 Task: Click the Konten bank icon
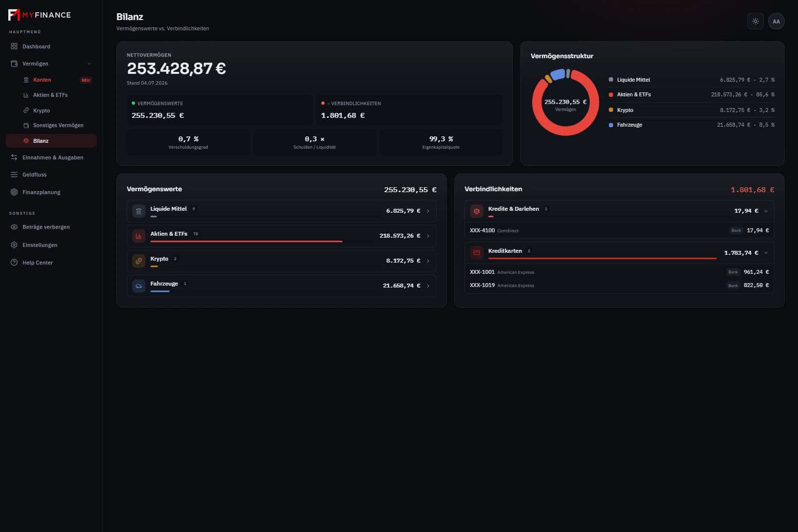point(26,80)
